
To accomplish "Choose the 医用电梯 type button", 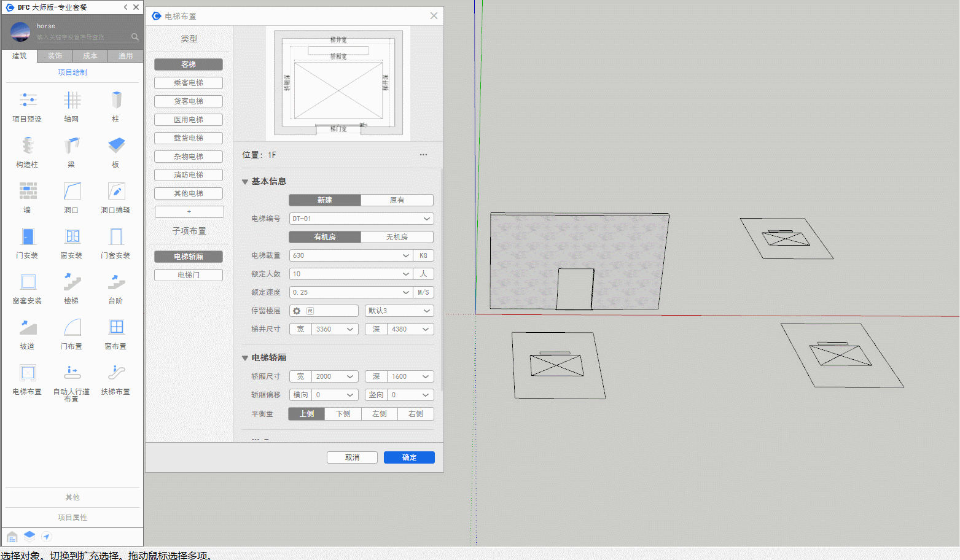I will [189, 120].
